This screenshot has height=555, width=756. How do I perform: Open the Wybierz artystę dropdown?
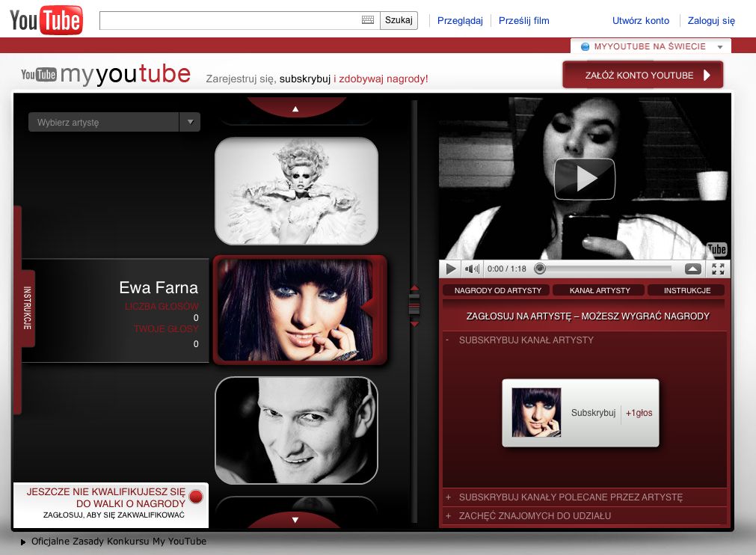114,122
